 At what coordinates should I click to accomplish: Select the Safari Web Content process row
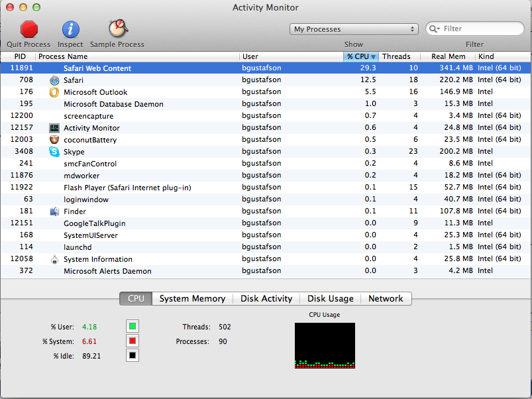266,68
